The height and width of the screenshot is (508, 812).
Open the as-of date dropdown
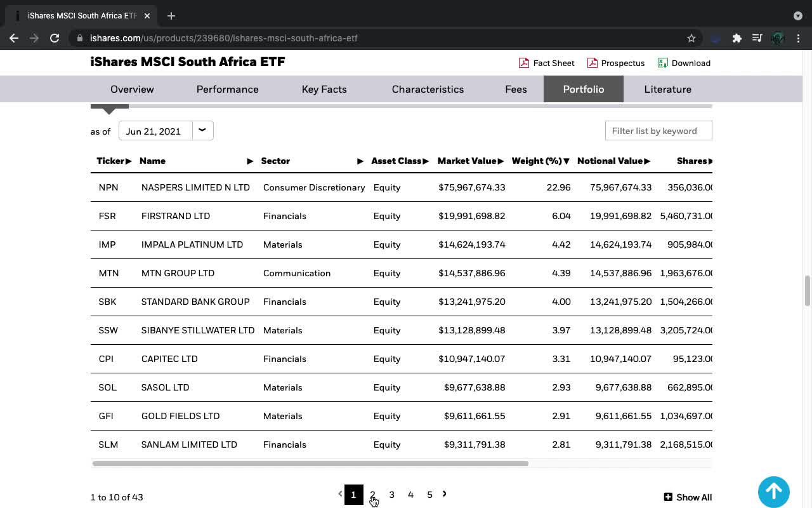(x=202, y=131)
